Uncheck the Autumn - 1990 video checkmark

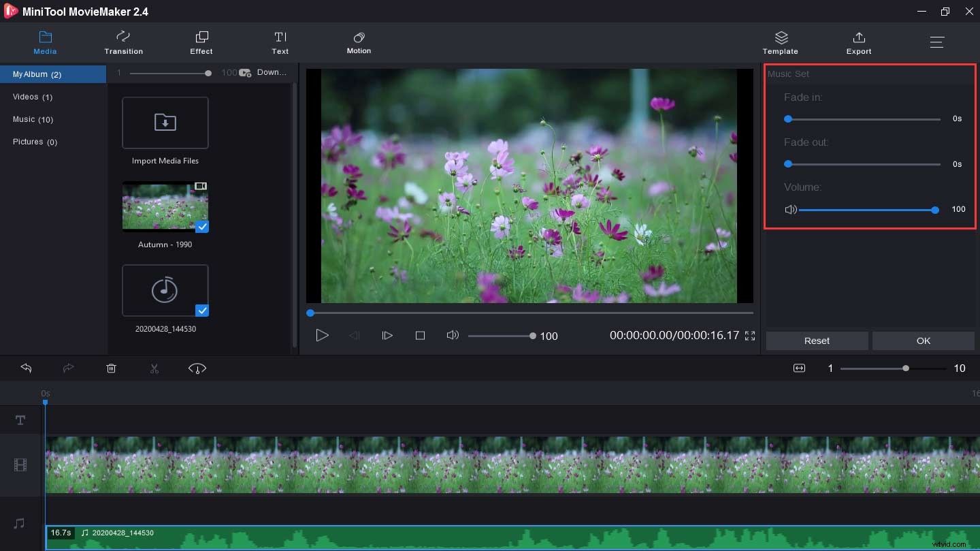tap(202, 227)
